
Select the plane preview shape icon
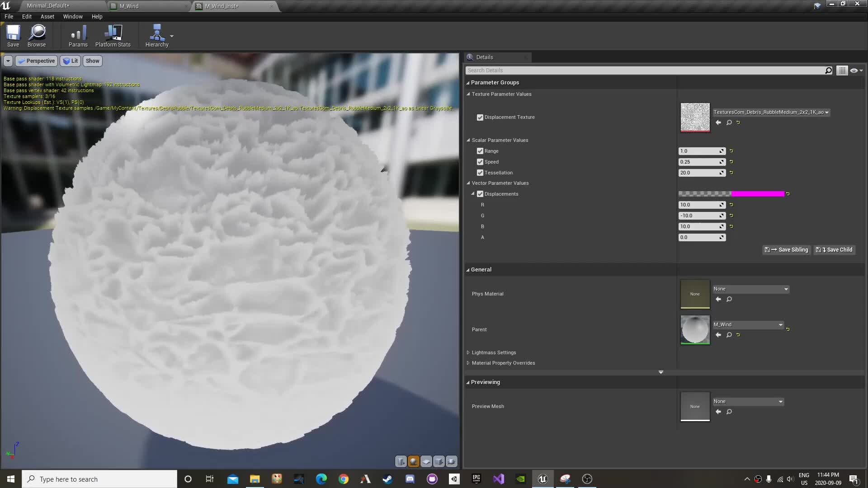[426, 461]
